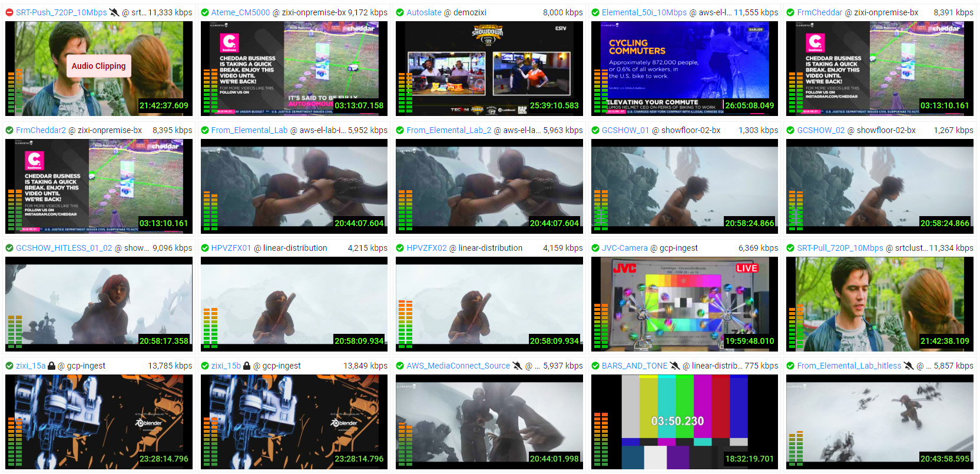
Task: Select the Autoslate Showdown video preview
Action: coord(489,68)
